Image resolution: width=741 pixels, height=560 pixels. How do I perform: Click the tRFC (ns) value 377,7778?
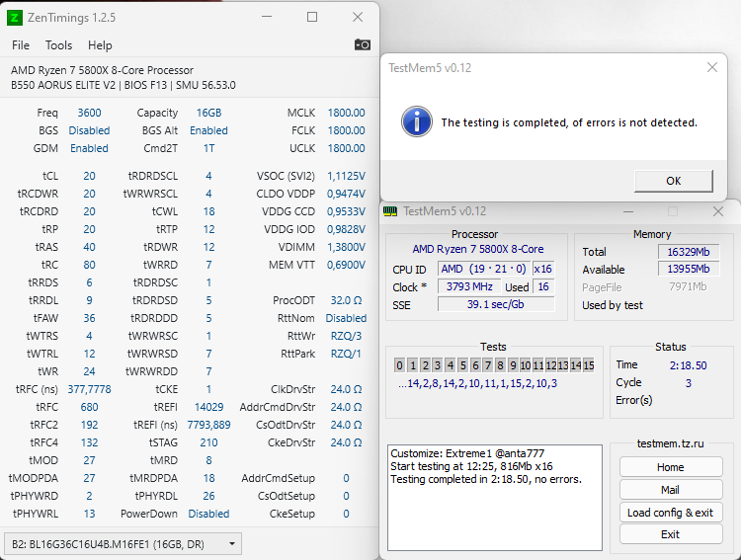[89, 389]
